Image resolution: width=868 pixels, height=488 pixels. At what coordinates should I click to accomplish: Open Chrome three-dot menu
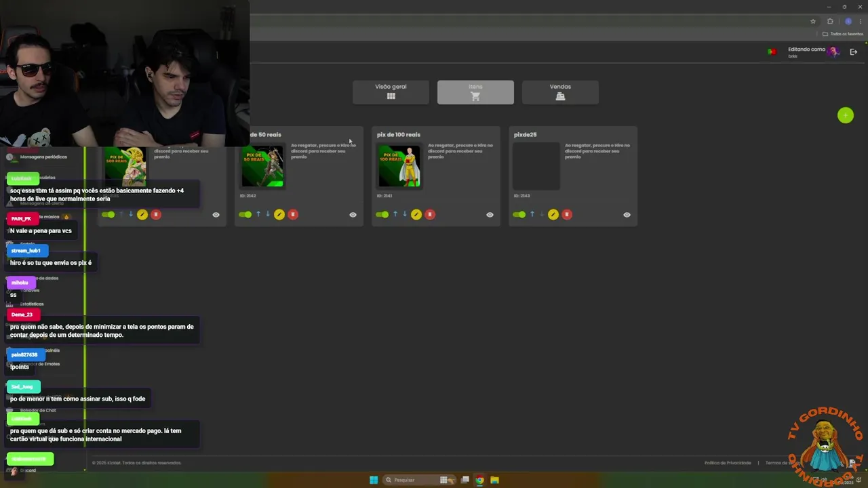tap(861, 21)
